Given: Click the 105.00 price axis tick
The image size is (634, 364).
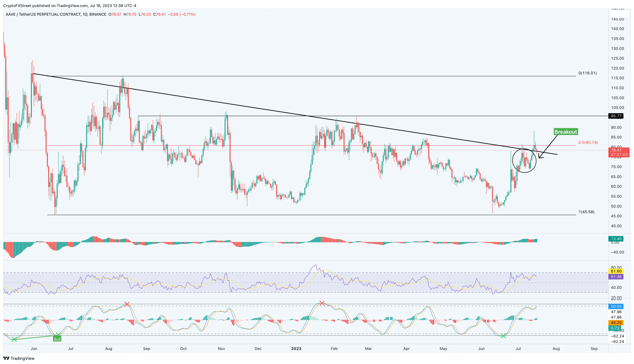Looking at the screenshot, I should [617, 98].
